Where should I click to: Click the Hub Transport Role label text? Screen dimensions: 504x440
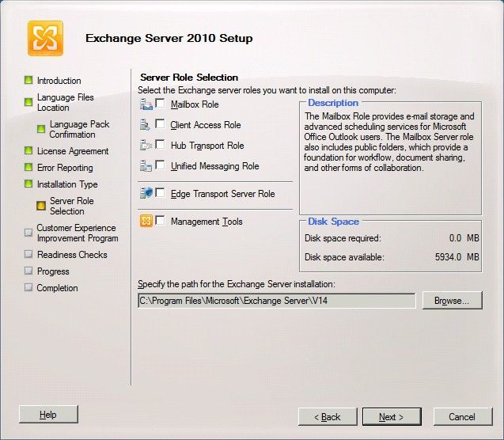click(207, 146)
